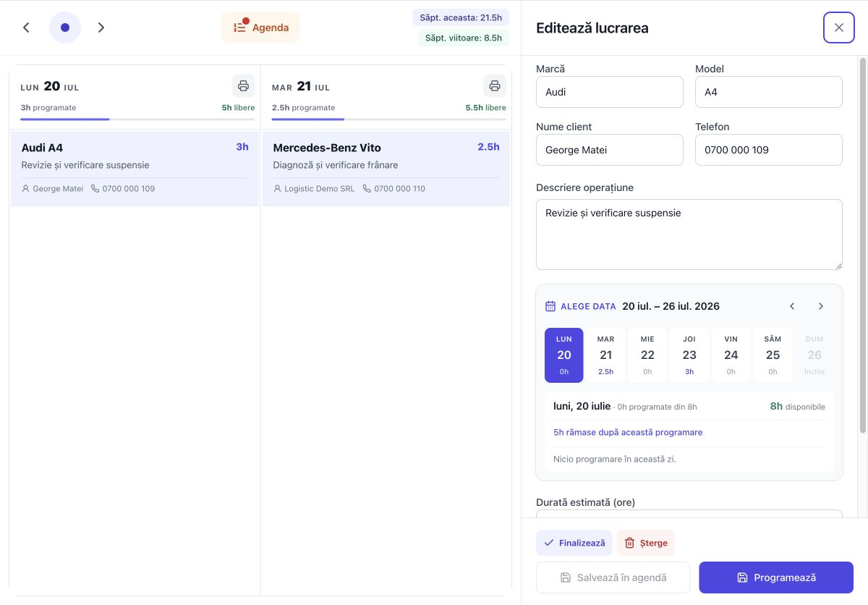Delete job with Șterge button
Viewport: 868px width, 605px height.
[x=646, y=543]
